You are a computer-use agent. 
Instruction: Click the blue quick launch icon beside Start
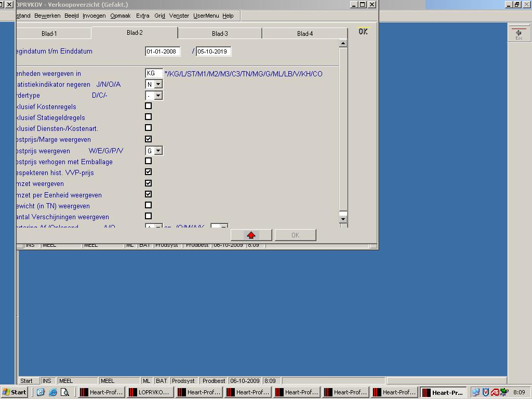[x=41, y=392]
